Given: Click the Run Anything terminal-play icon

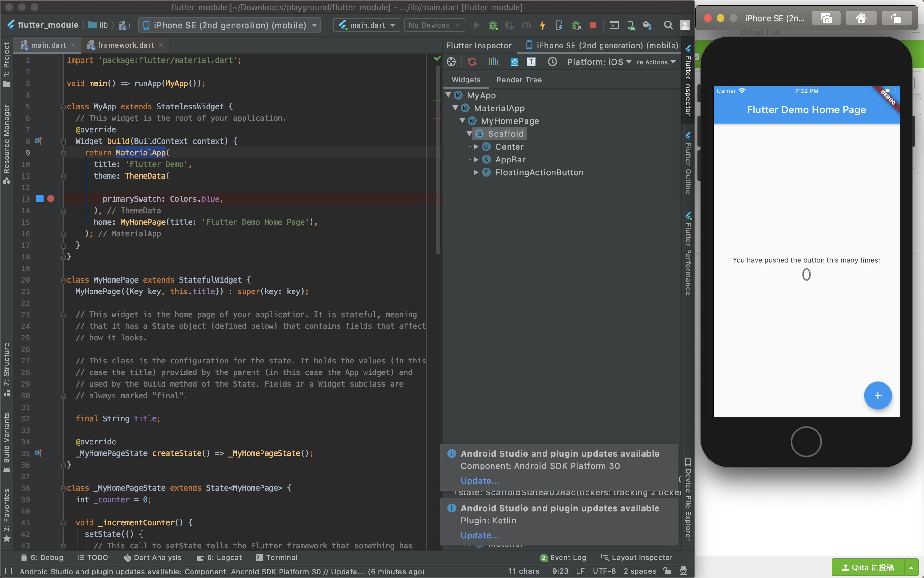Looking at the screenshot, I should pyautogui.click(x=613, y=25).
